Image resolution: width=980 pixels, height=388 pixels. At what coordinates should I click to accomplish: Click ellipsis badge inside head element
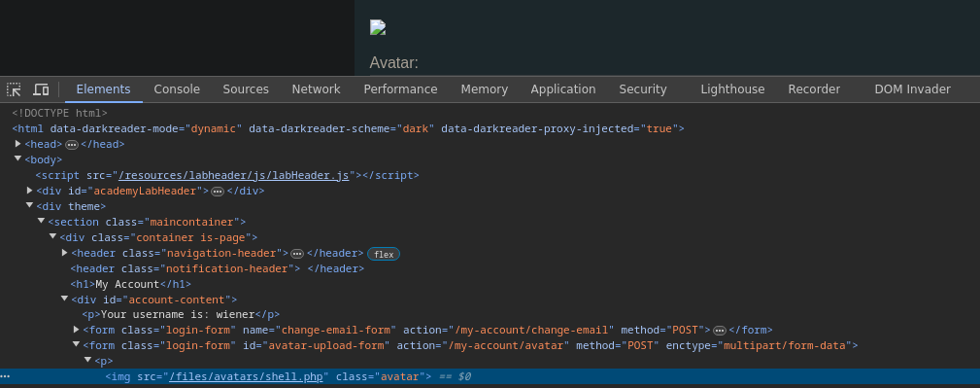coord(72,145)
